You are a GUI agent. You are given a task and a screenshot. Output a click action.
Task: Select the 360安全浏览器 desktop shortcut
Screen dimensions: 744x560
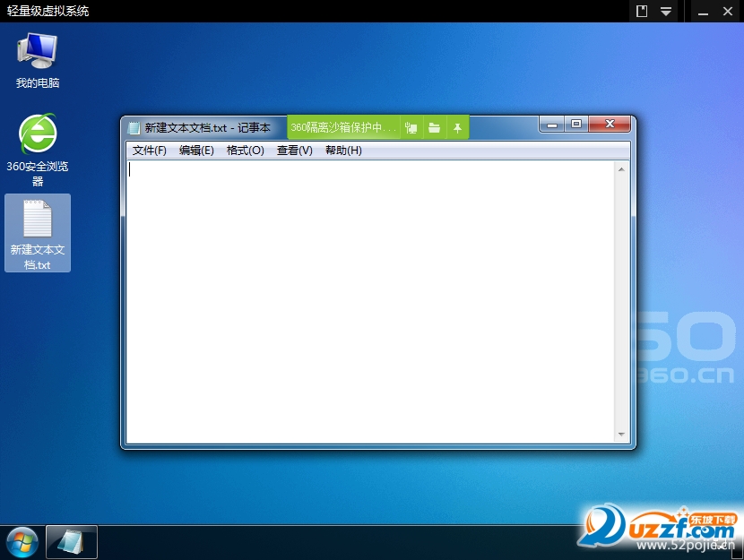point(37,148)
